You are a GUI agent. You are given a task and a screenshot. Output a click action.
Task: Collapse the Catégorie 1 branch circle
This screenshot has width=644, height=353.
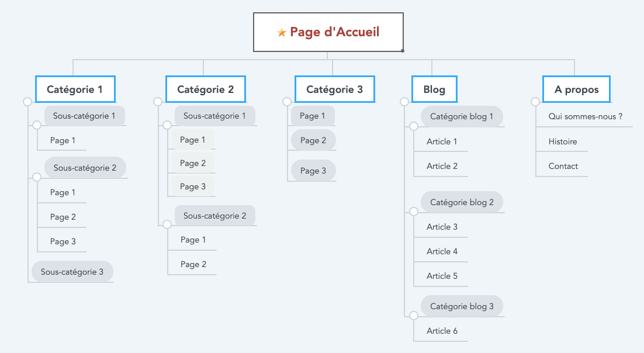[27, 102]
